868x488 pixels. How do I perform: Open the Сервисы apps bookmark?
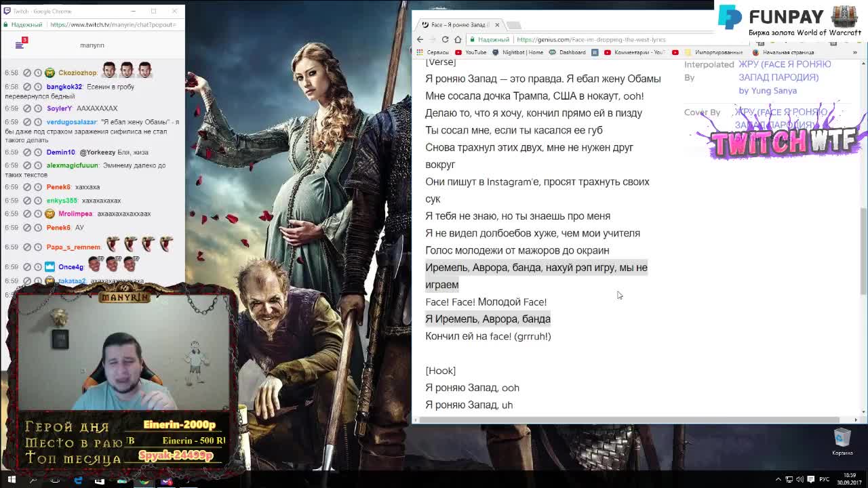[x=434, y=52]
